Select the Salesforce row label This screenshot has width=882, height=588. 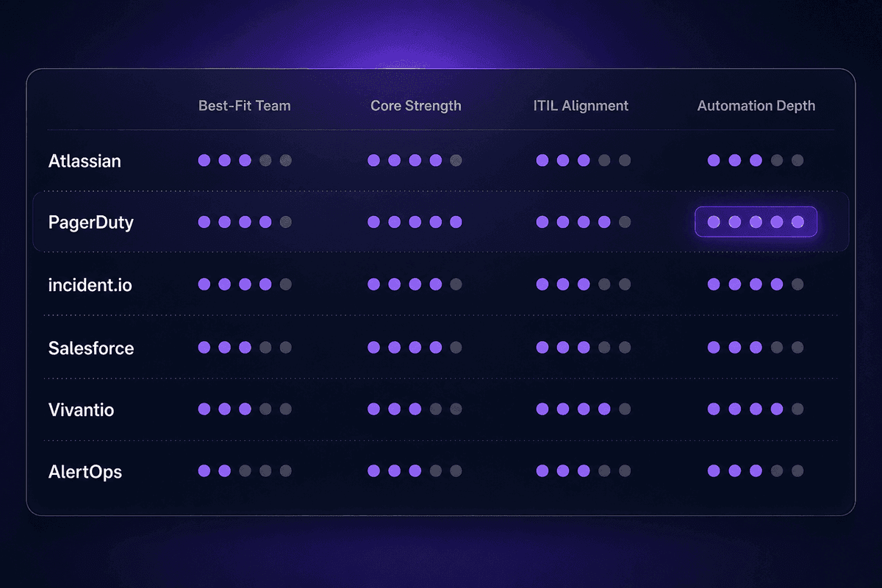(x=91, y=348)
